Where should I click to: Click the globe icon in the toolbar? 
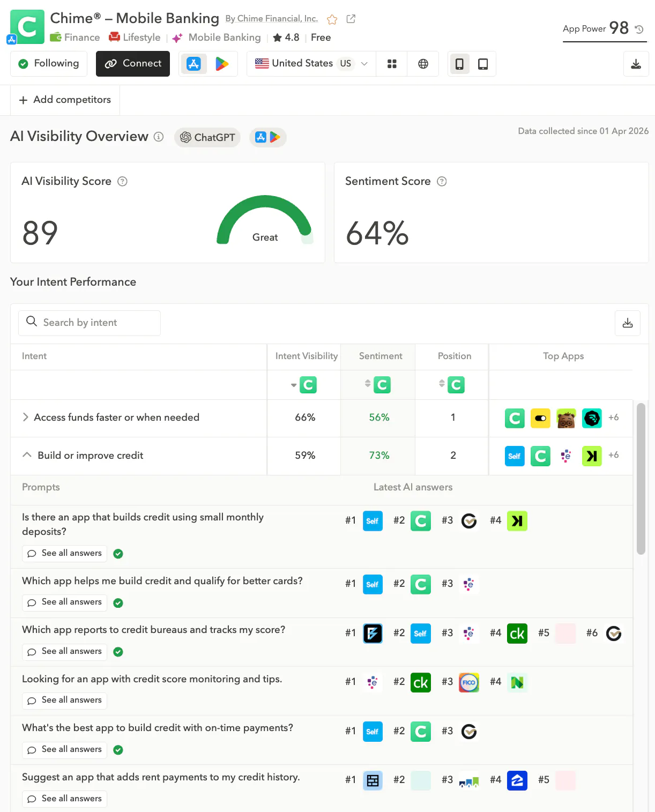423,64
